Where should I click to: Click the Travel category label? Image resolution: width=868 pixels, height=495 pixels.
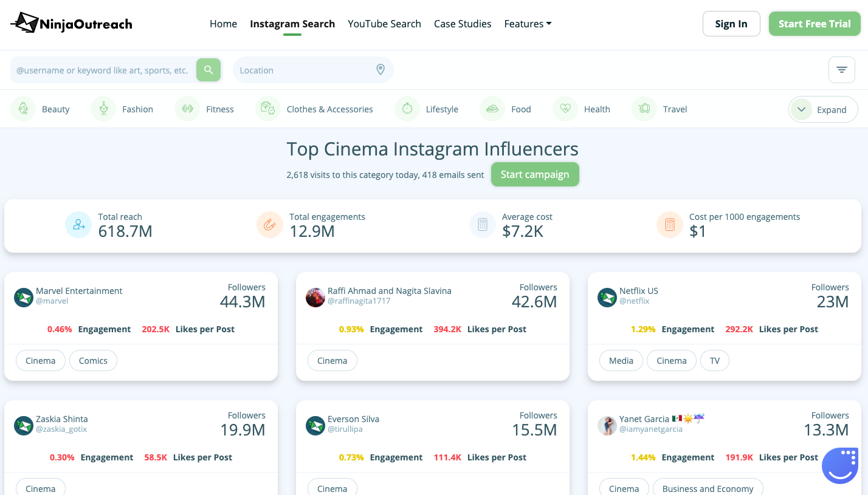tap(675, 109)
